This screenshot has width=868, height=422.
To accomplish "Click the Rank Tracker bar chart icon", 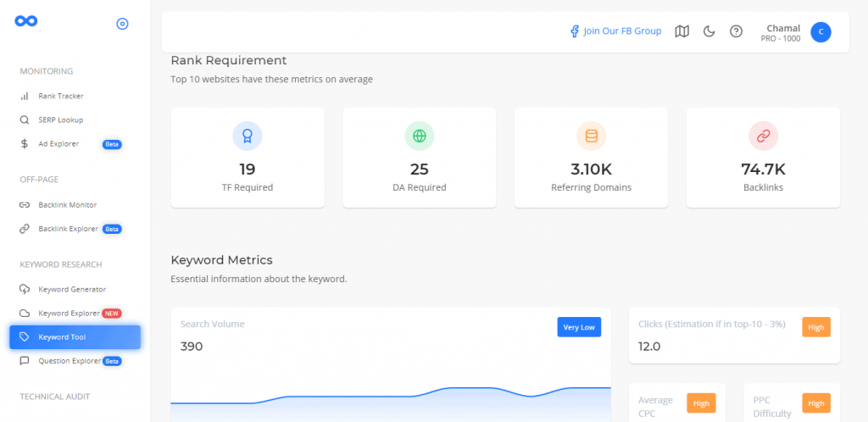I will [25, 97].
